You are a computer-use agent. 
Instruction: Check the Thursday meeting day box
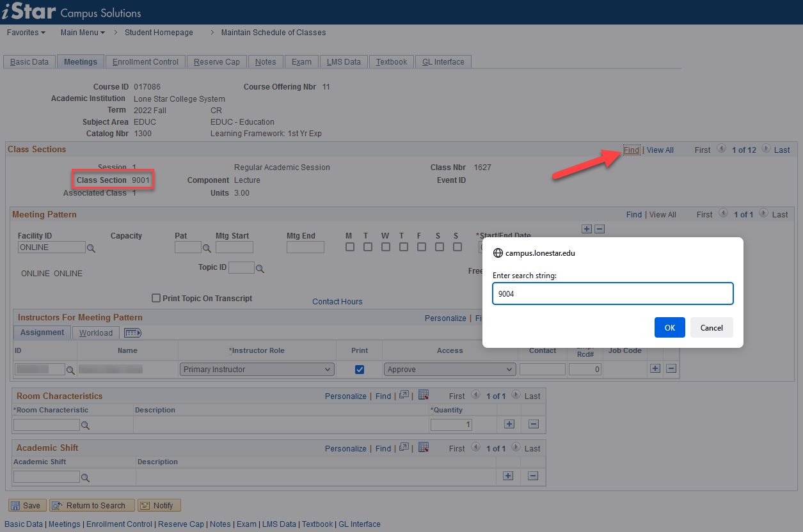[404, 247]
